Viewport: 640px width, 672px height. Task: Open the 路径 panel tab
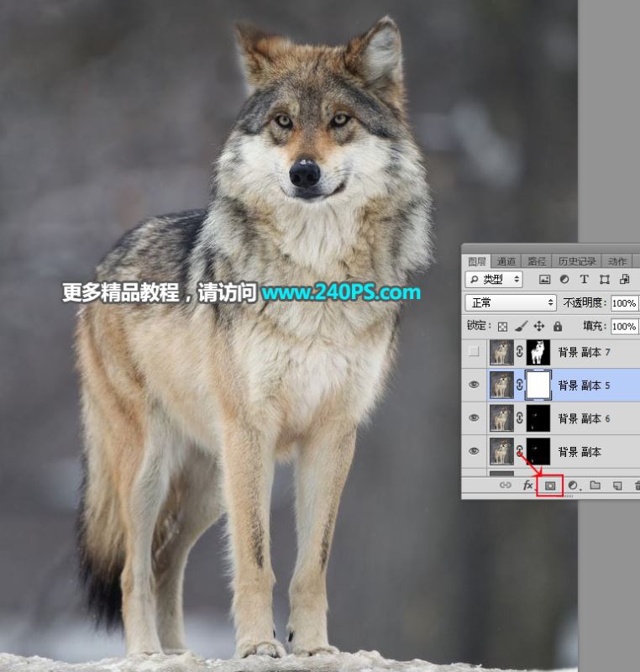point(537,261)
